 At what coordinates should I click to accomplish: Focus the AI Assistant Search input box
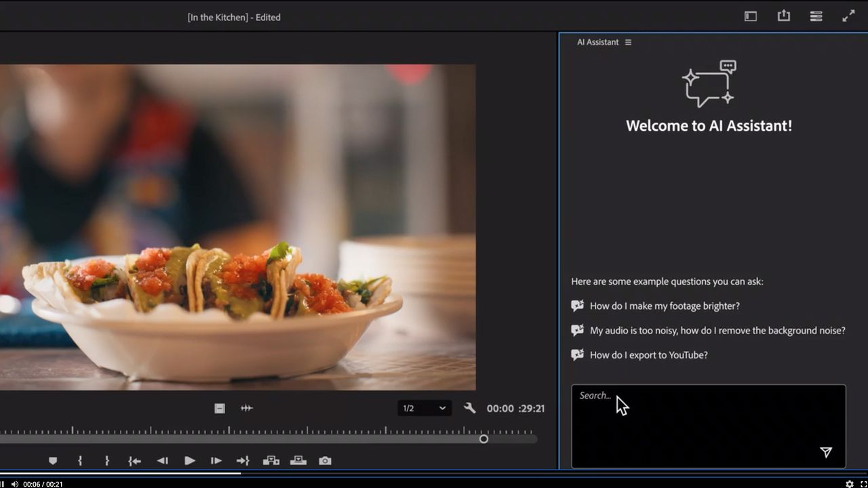click(709, 426)
